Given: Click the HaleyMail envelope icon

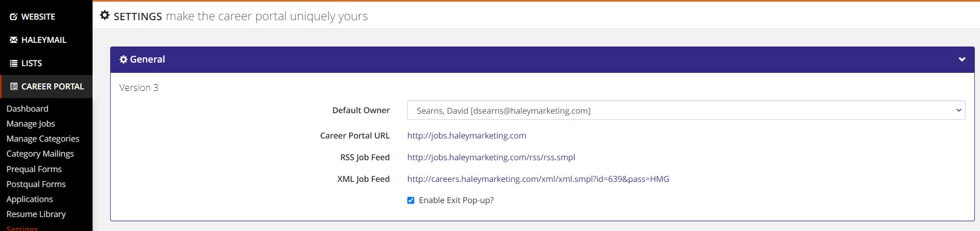Looking at the screenshot, I should (13, 40).
